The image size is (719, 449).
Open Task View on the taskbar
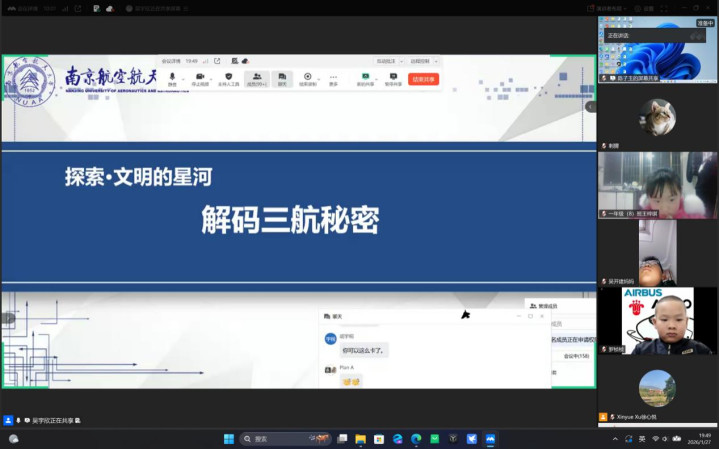coord(342,439)
